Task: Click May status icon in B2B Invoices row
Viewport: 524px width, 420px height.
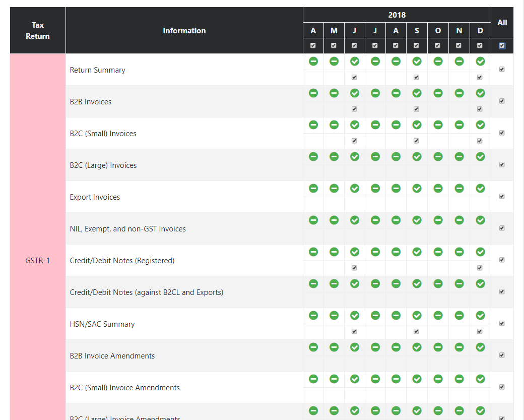Action: pos(334,93)
